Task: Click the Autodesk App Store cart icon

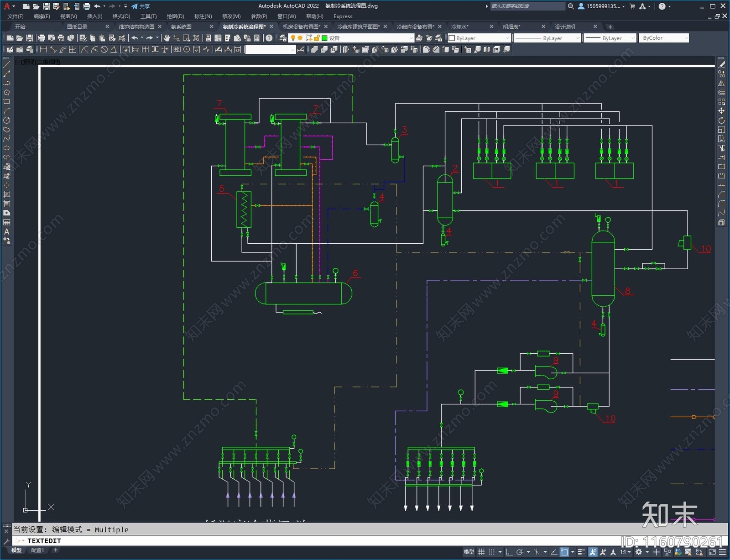Action: [632, 6]
